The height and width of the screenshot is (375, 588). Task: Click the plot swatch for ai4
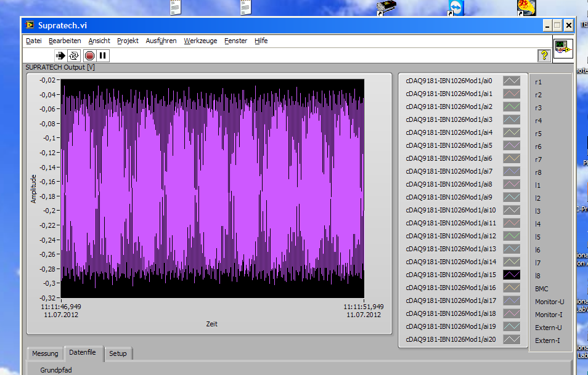pos(512,132)
